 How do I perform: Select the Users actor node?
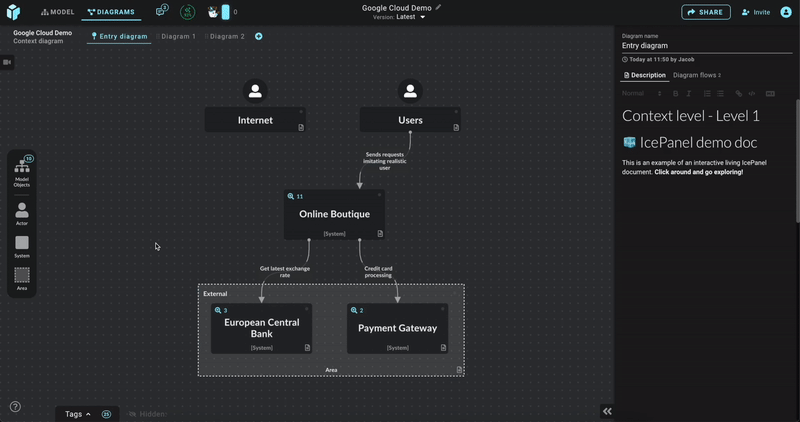pyautogui.click(x=410, y=120)
